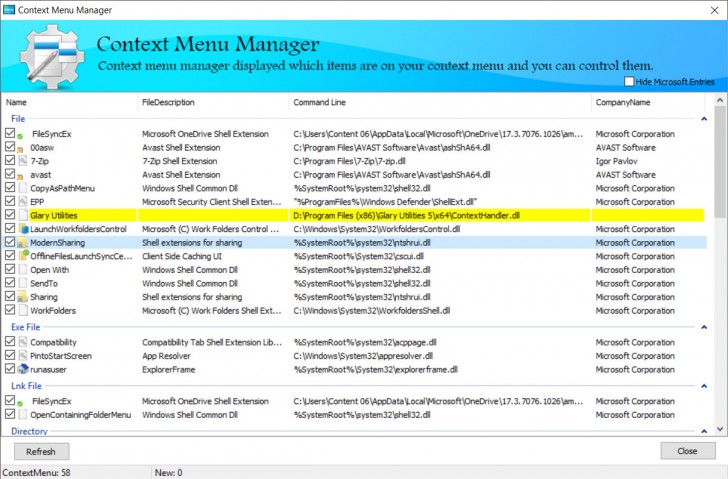
Task: Click App Resolver description text
Action: click(x=166, y=356)
